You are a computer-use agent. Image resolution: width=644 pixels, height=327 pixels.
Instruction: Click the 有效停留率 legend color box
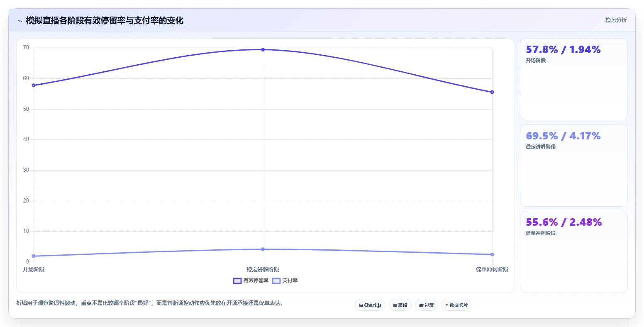(x=237, y=281)
